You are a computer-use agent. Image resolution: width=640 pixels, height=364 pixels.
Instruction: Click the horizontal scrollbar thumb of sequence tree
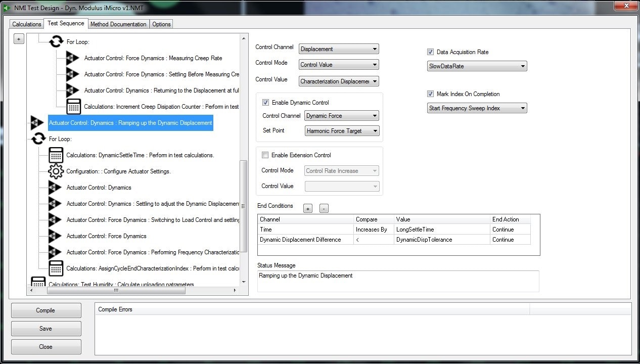click(x=115, y=291)
